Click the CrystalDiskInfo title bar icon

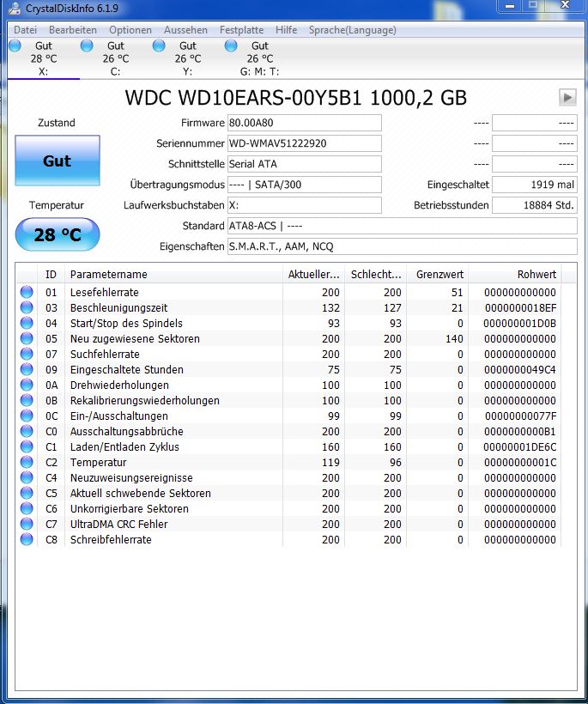tap(15, 8)
